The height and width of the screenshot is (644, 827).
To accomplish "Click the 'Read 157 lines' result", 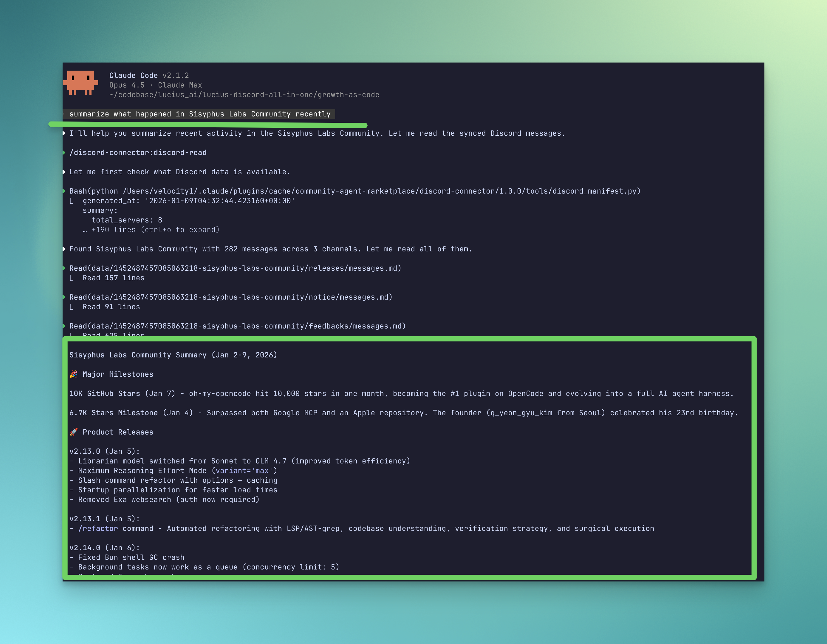I will [114, 278].
